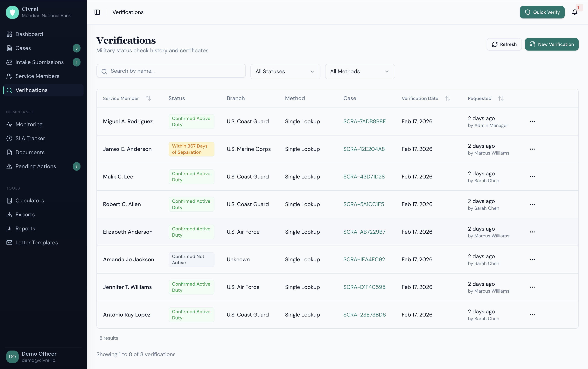Click the search by name field
Screen dimensions: 588x369
[171, 71]
